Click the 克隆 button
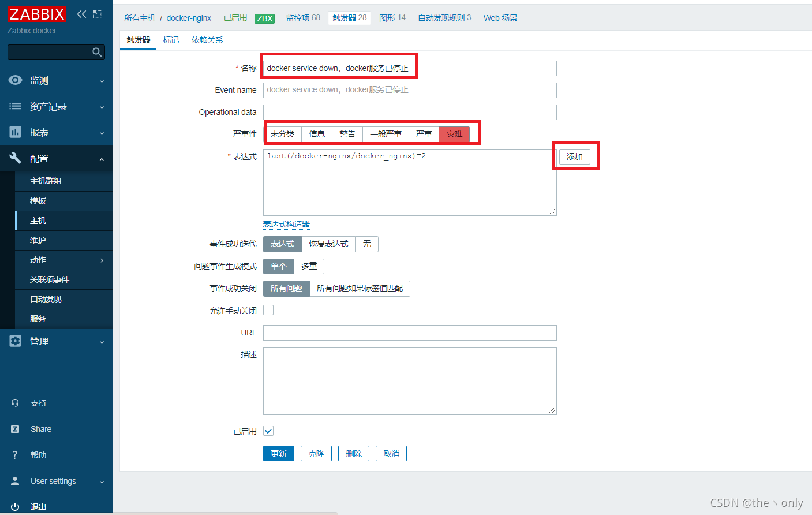 point(316,454)
